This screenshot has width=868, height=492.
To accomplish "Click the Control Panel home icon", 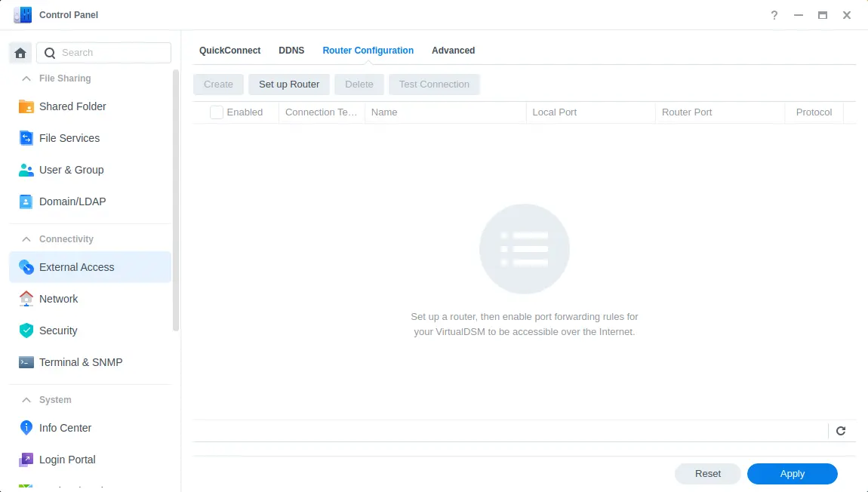I will (x=20, y=53).
